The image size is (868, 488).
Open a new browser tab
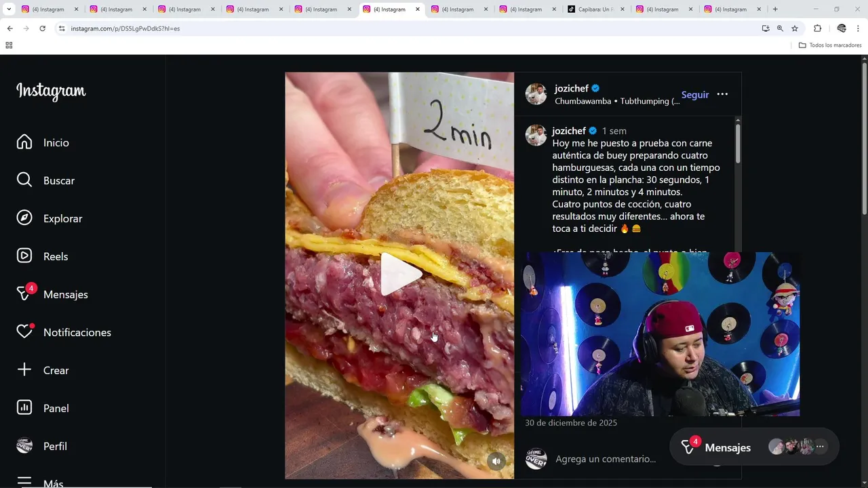point(775,9)
